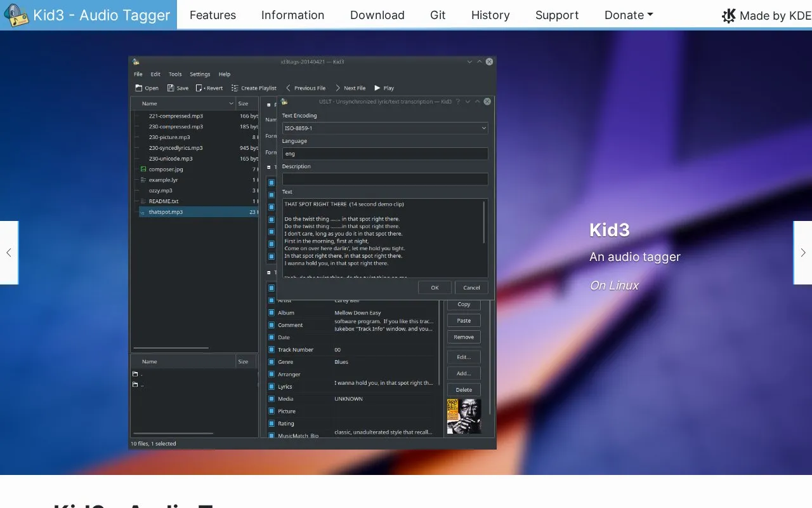The image size is (812, 508).
Task: Select thatspot.mp3 in the file list
Action: (198, 211)
